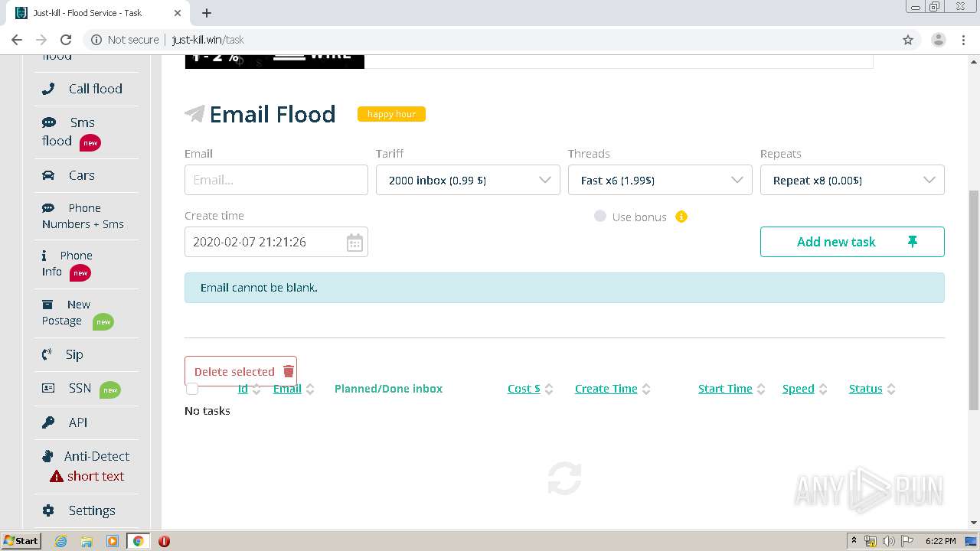Sort tasks by Create Time column
This screenshot has width=980, height=551.
(x=606, y=389)
